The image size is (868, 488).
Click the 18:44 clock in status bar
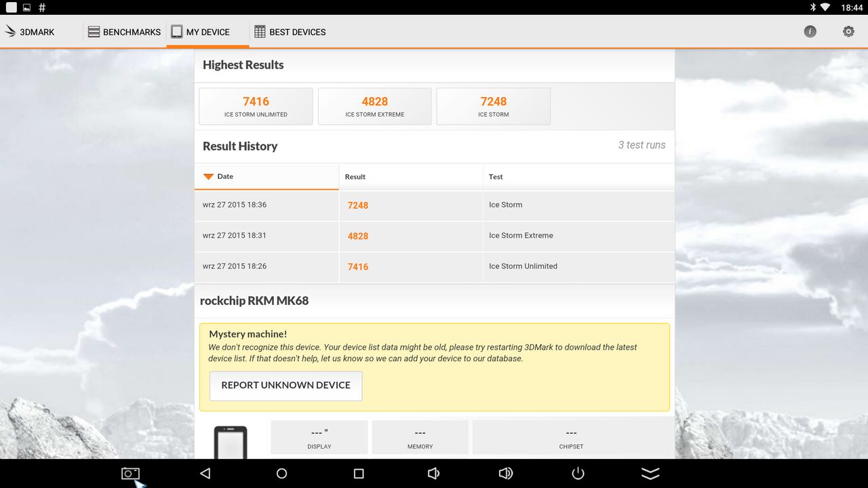(x=852, y=7)
